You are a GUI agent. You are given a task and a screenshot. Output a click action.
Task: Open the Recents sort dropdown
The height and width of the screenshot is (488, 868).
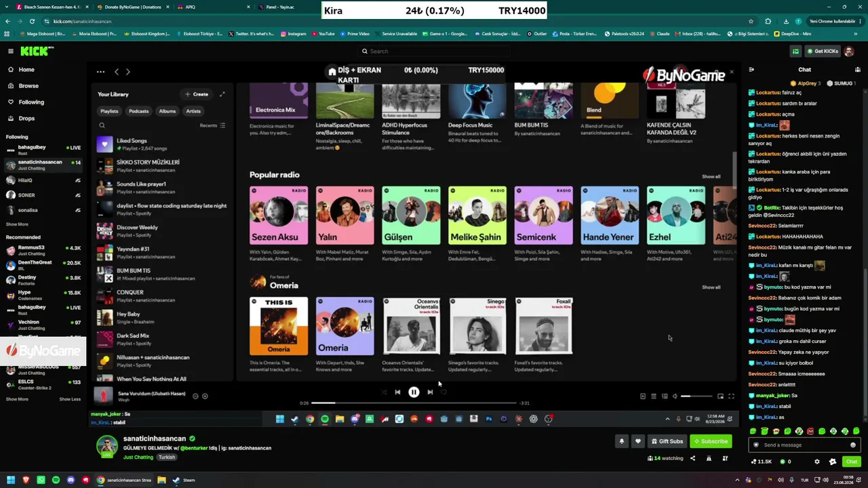[x=212, y=125]
